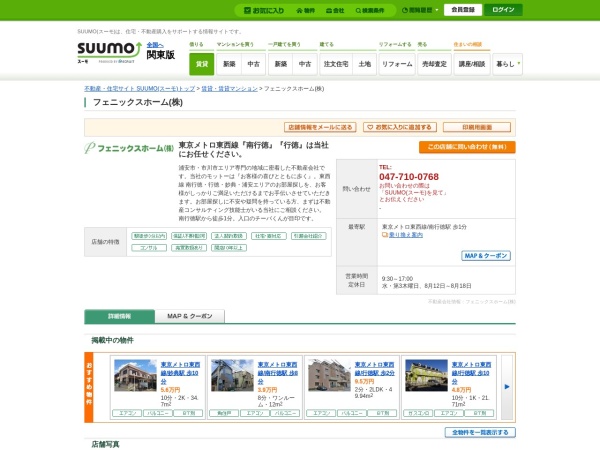The height and width of the screenshot is (450, 600).
Task: Open the 9.5万円 2LDK property link
Action: point(375,369)
